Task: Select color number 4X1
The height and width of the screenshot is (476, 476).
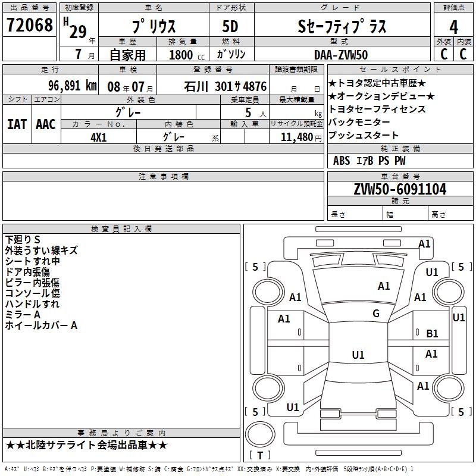Action: 99,137
